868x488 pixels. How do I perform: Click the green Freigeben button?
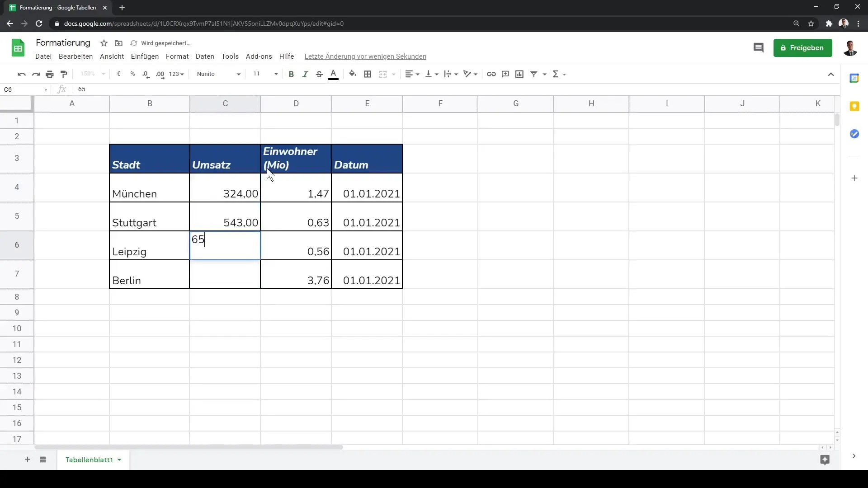(803, 48)
